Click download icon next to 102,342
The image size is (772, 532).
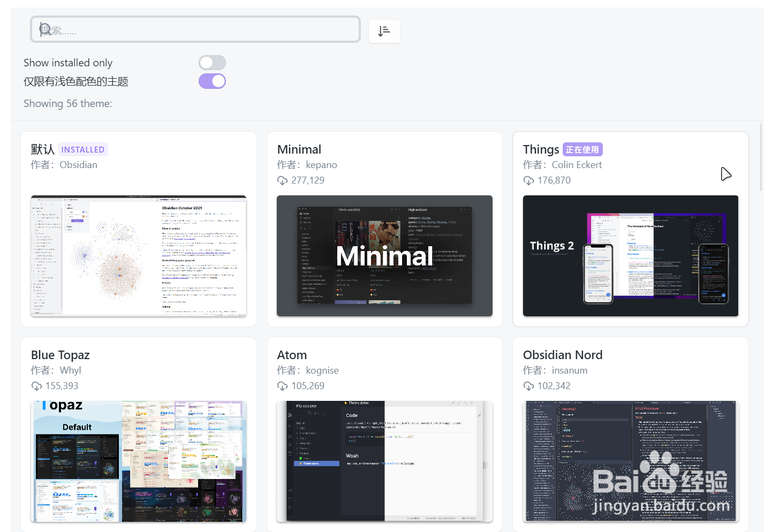pos(528,386)
